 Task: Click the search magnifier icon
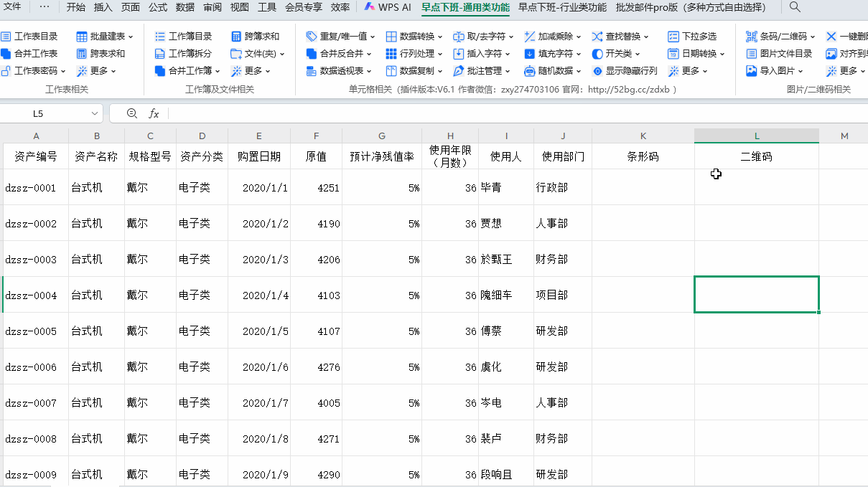pyautogui.click(x=795, y=7)
